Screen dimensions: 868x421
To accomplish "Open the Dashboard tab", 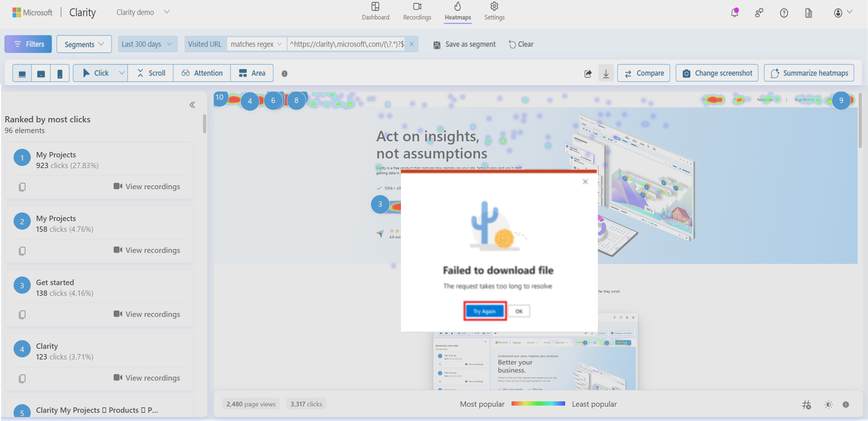I will pos(375,12).
